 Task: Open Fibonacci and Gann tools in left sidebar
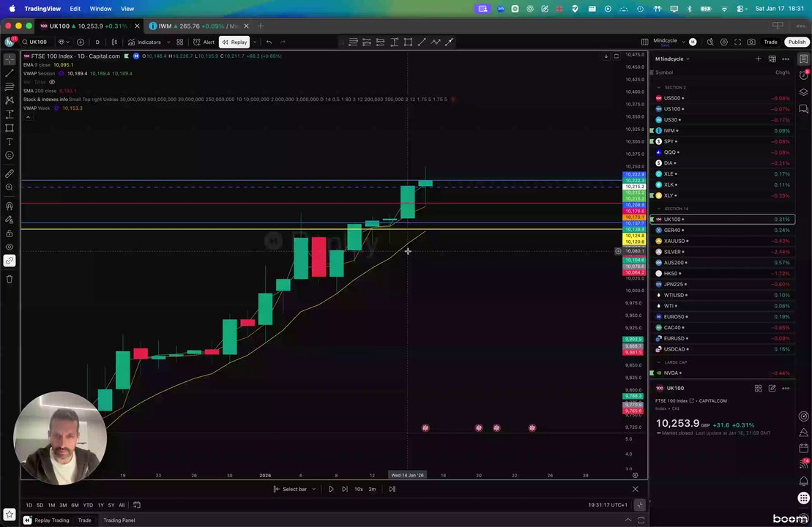click(x=10, y=86)
